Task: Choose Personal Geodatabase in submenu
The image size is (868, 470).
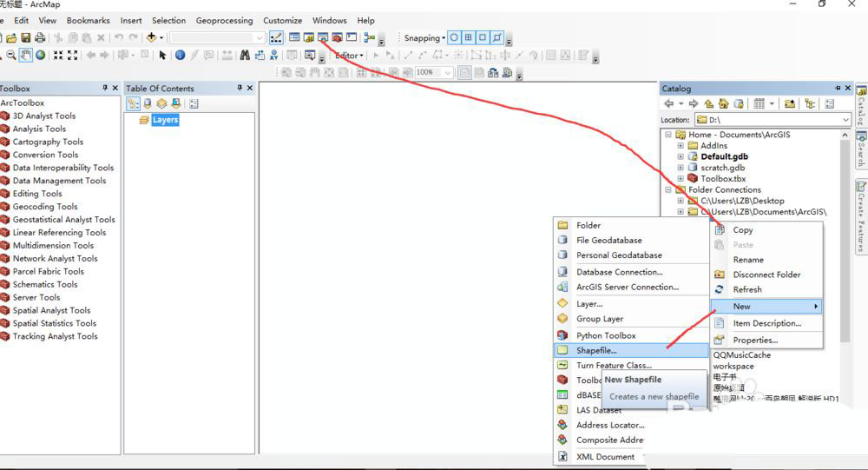Action: click(631, 255)
